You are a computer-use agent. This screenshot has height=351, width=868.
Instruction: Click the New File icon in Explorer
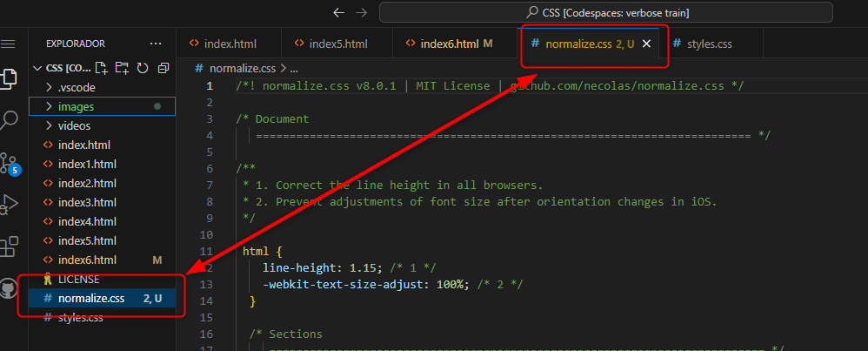[x=102, y=68]
